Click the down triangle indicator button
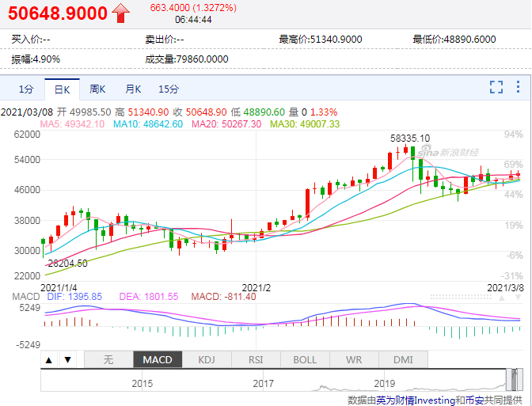This screenshot has width=532, height=406. [x=67, y=360]
